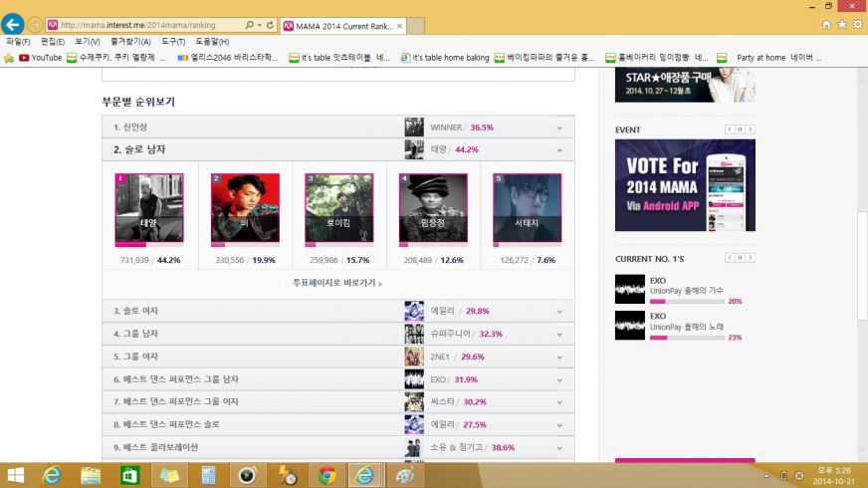This screenshot has height=488, width=868.
Task: Open the It's table home baking bookmark
Action: (x=445, y=58)
